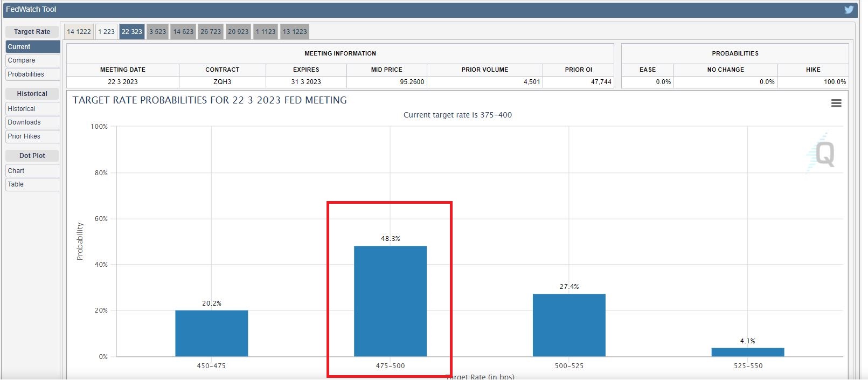Click the 100.0% hike probability value
868x380 pixels.
[835, 82]
